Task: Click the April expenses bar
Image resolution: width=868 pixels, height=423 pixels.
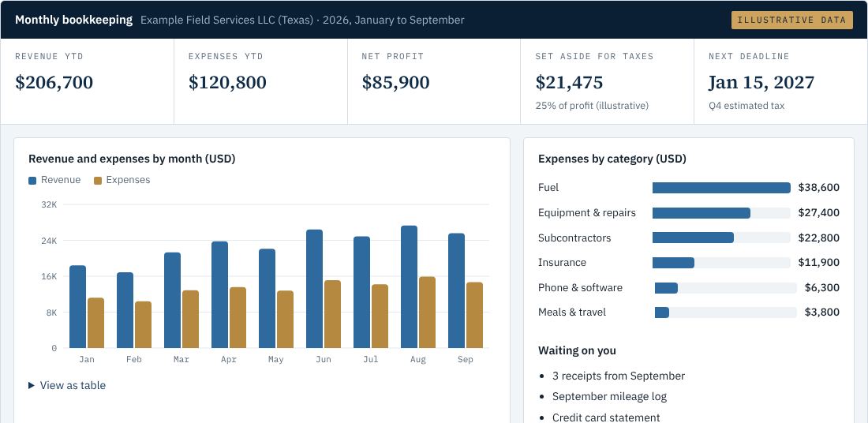Action: (x=238, y=318)
